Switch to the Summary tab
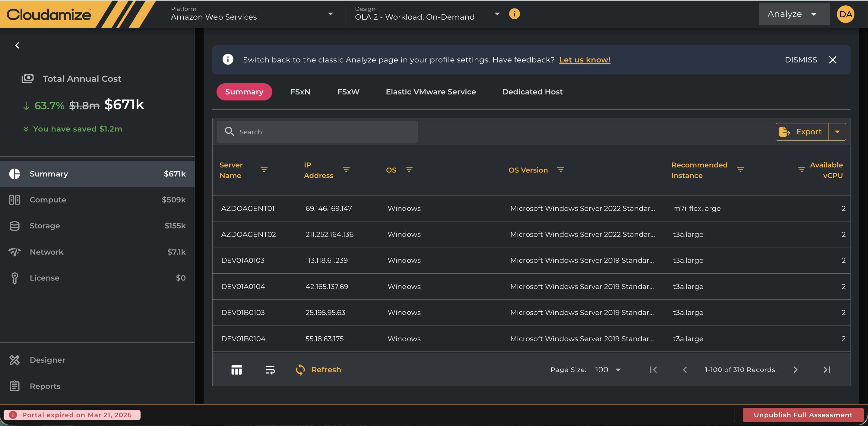The height and width of the screenshot is (426, 868). (x=244, y=92)
